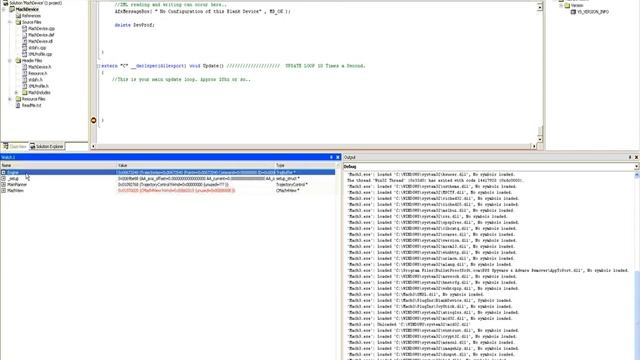The image size is (640, 360).
Task: Select the TrajectoryControl type cell
Action: click(292, 184)
